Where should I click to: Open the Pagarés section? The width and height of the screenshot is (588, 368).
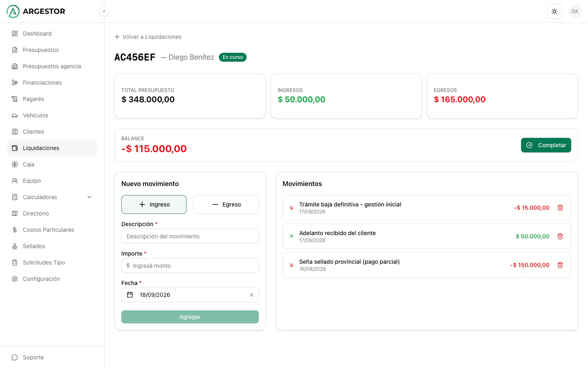(52, 99)
